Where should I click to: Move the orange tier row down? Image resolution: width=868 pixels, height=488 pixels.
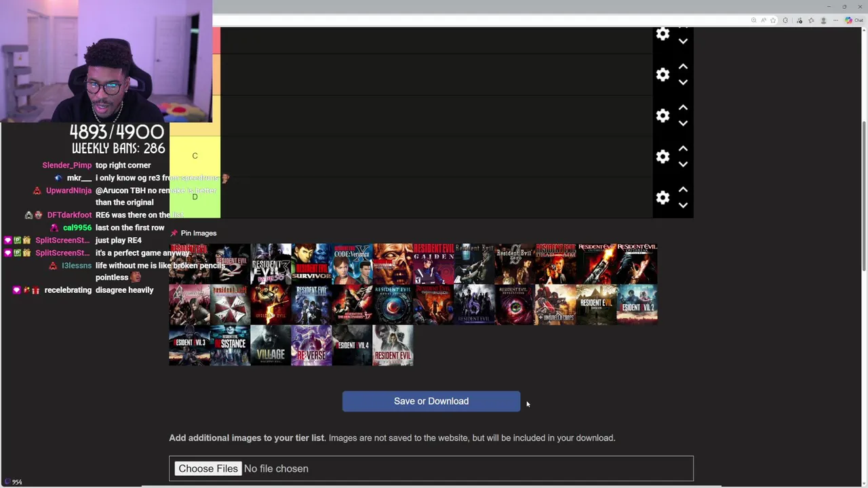click(683, 82)
